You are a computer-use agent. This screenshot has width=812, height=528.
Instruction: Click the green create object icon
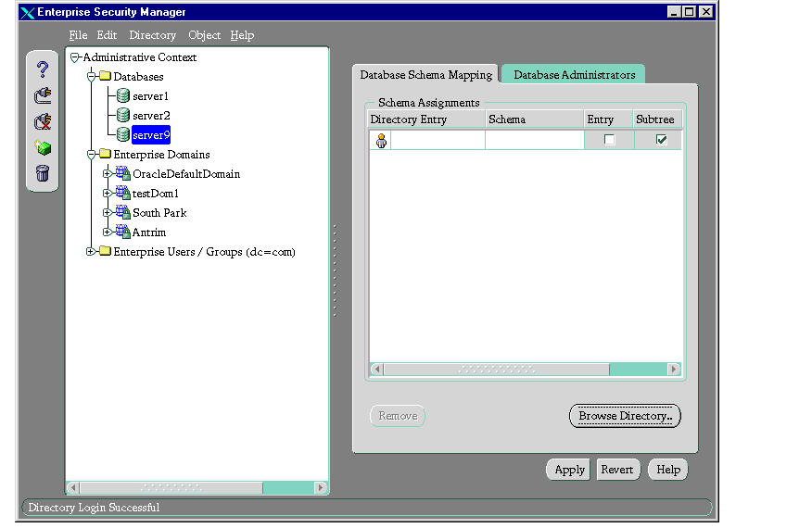tap(43, 147)
